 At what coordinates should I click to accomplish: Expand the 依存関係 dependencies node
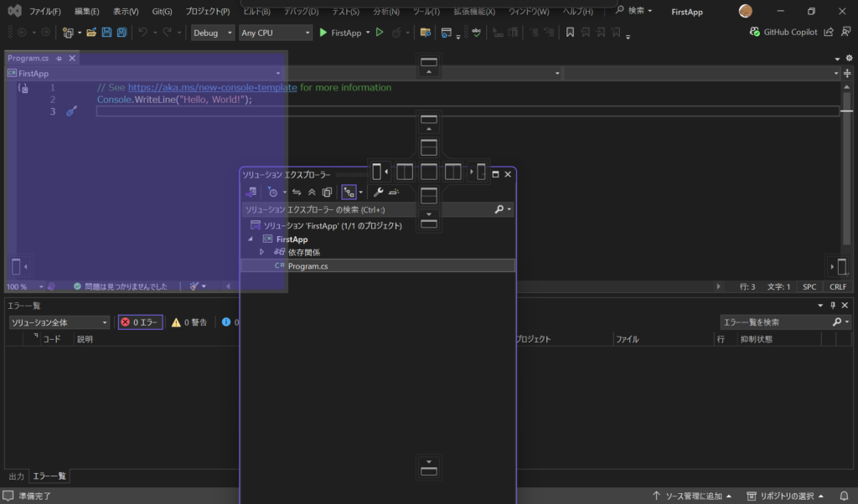tap(261, 252)
